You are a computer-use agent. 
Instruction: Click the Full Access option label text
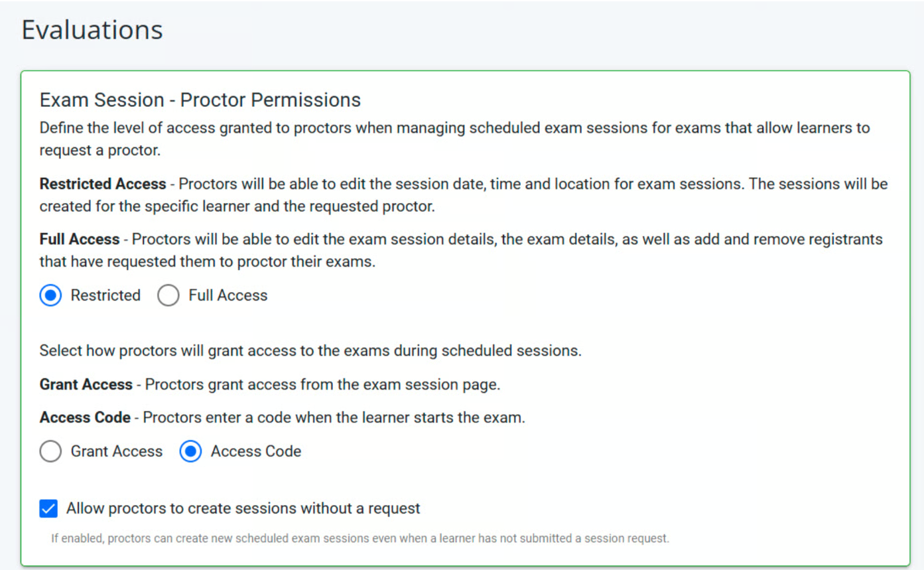(x=228, y=295)
